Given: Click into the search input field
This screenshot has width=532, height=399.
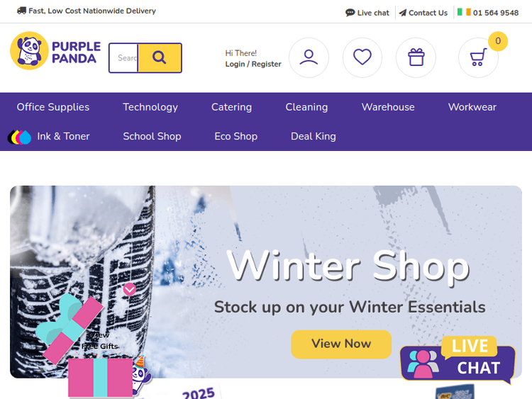Looking at the screenshot, I should pyautogui.click(x=123, y=57).
